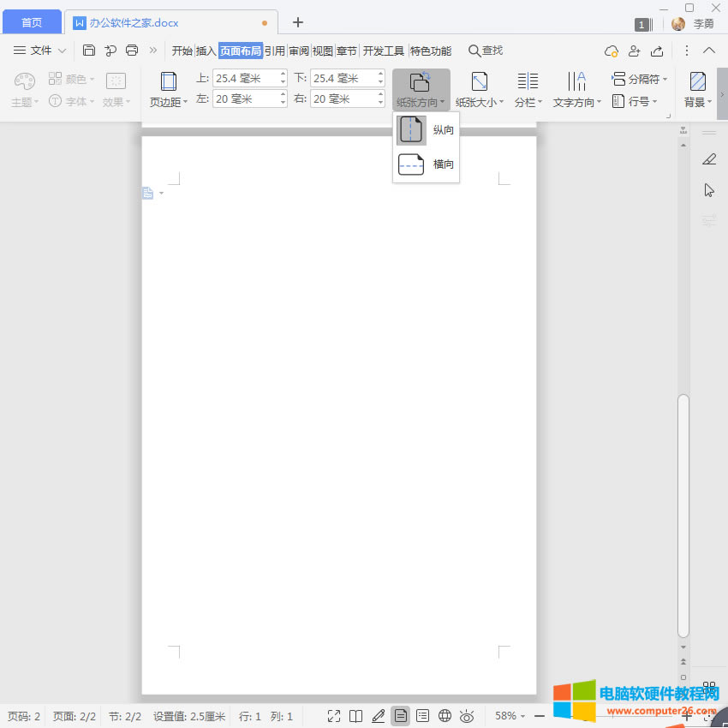Viewport: 728px width, 728px height.
Task: Open the 58% zoom level dropdown
Action: [x=510, y=716]
